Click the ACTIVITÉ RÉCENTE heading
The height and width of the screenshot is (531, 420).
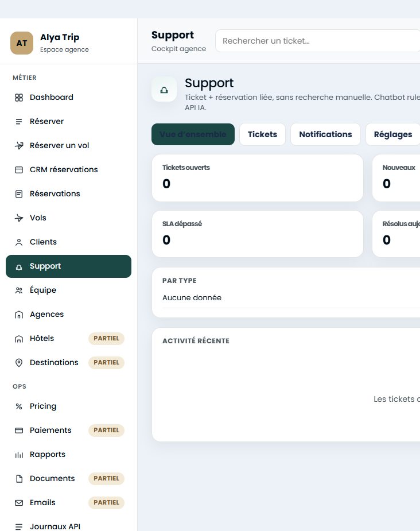pyautogui.click(x=196, y=341)
